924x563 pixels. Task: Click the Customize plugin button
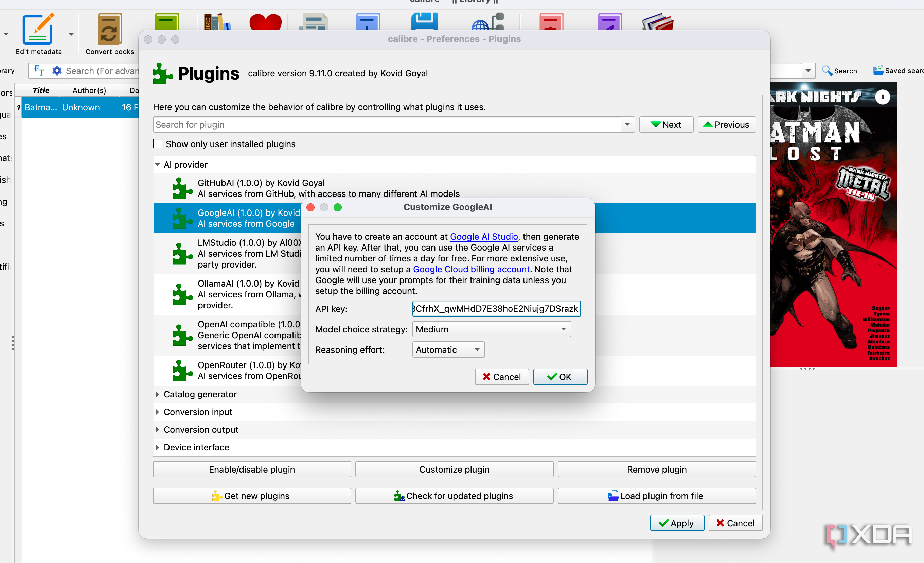(454, 469)
